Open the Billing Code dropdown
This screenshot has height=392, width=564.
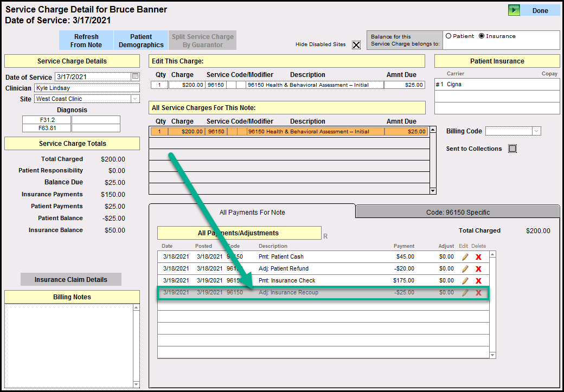[536, 131]
